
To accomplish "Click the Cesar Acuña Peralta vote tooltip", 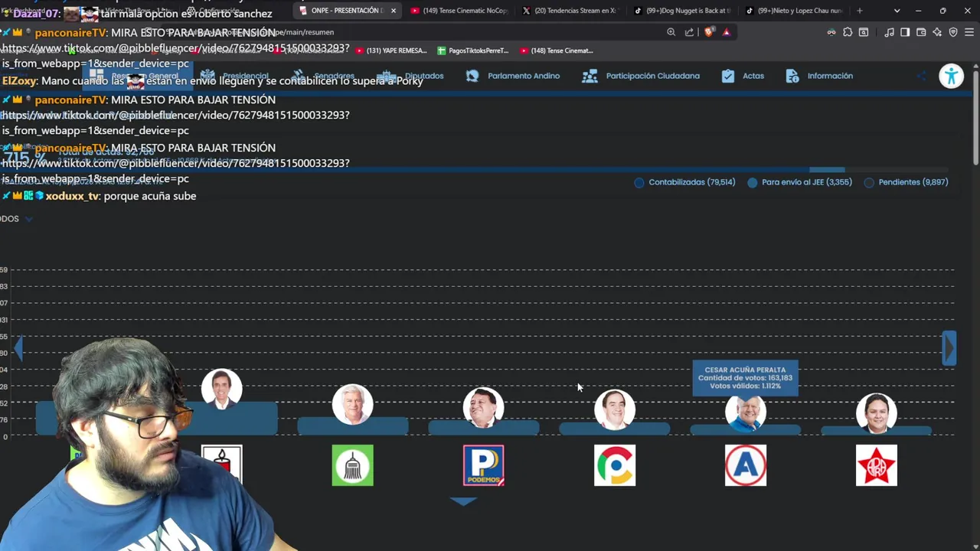I will point(745,378).
